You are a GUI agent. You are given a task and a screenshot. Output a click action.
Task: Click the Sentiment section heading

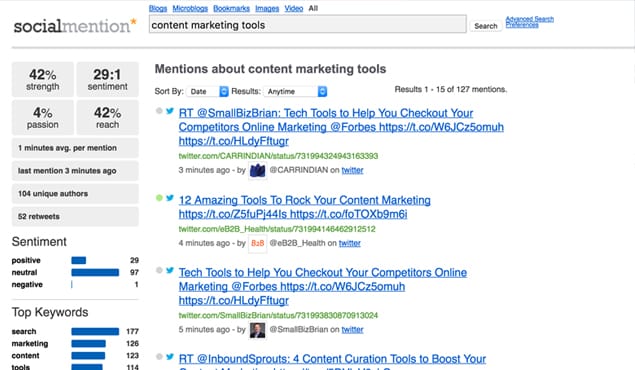click(39, 242)
